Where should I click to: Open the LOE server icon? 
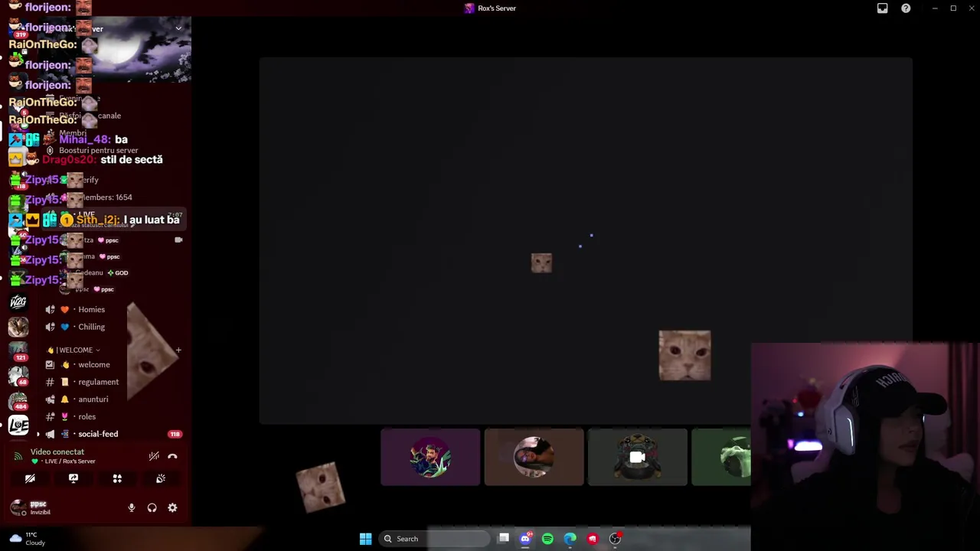coord(18,425)
